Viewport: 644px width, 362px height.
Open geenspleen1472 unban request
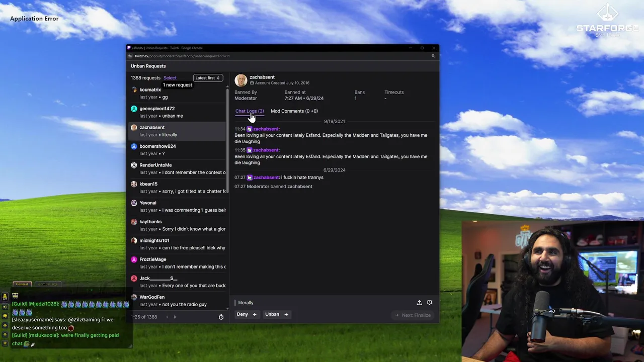click(177, 112)
